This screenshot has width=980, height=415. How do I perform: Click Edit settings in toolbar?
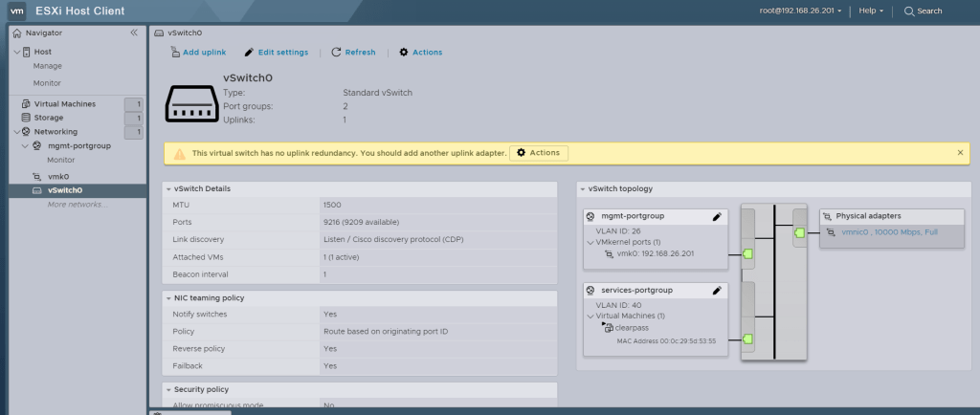click(277, 53)
